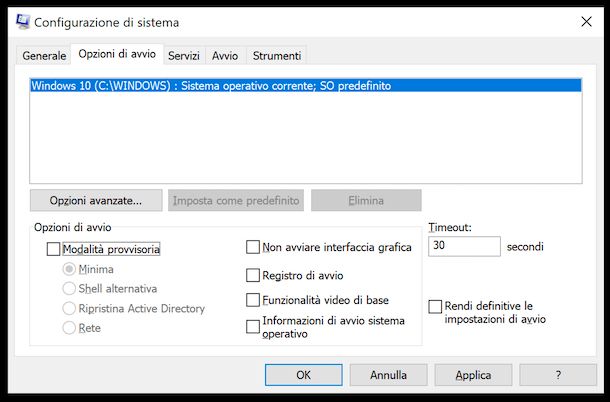The height and width of the screenshot is (402, 610).
Task: Open Opzioni avanzate dialog
Action: pos(96,200)
